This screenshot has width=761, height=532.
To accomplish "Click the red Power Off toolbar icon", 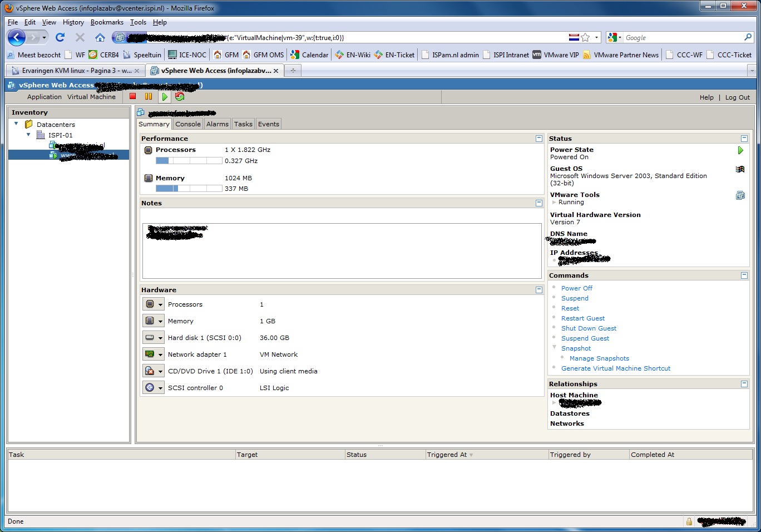I will 133,96.
